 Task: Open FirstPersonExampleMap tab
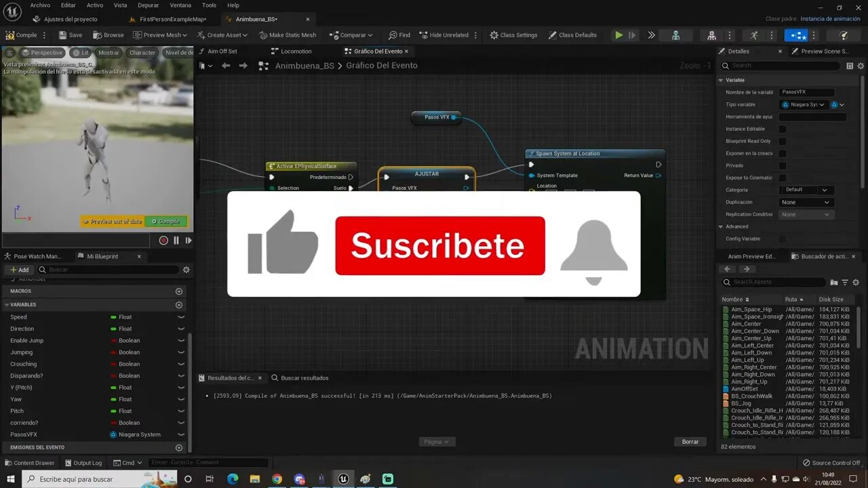coord(167,19)
